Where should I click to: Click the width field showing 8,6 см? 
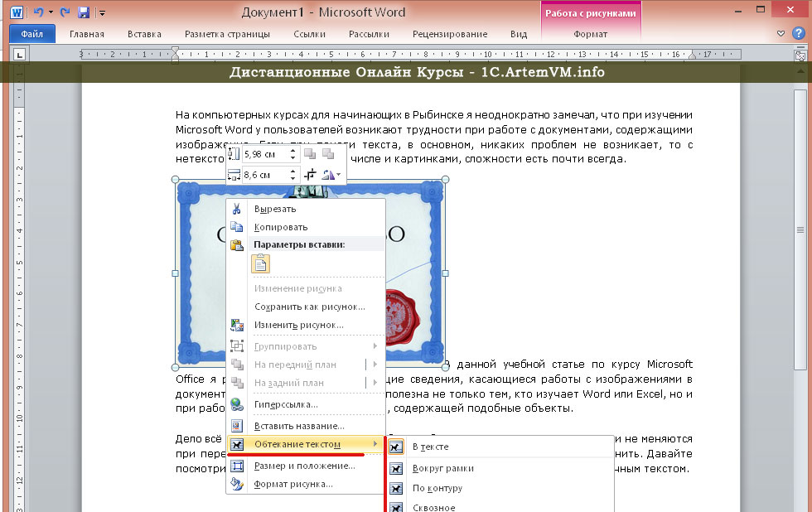(x=266, y=175)
